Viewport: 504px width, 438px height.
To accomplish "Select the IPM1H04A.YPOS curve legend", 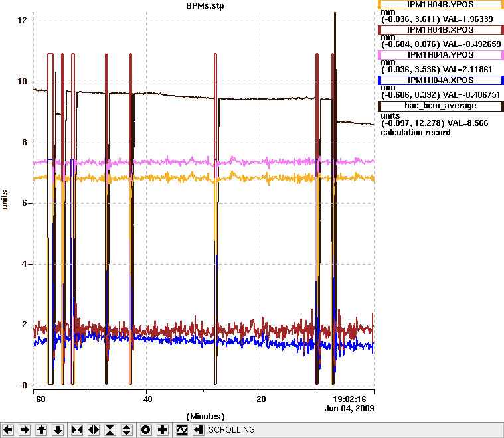I will coord(441,55).
